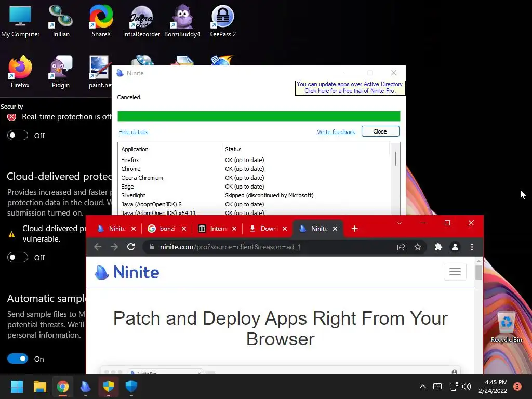Switch to Ninite installer in the taskbar
Image resolution: width=532 pixels, height=399 pixels.
tap(86, 387)
